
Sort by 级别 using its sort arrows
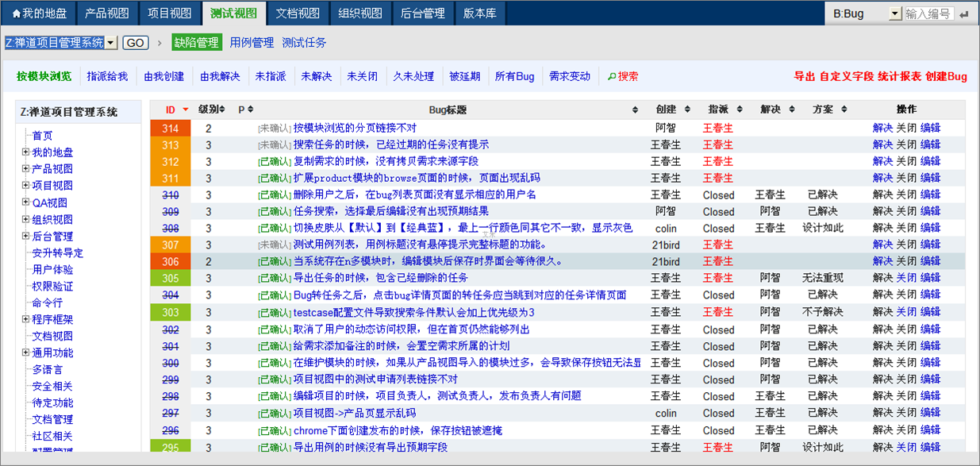[222, 110]
